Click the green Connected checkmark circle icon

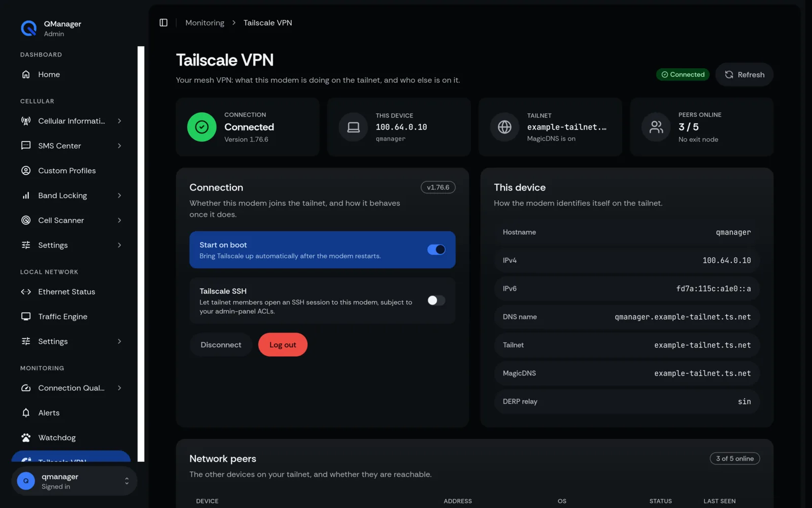202,127
